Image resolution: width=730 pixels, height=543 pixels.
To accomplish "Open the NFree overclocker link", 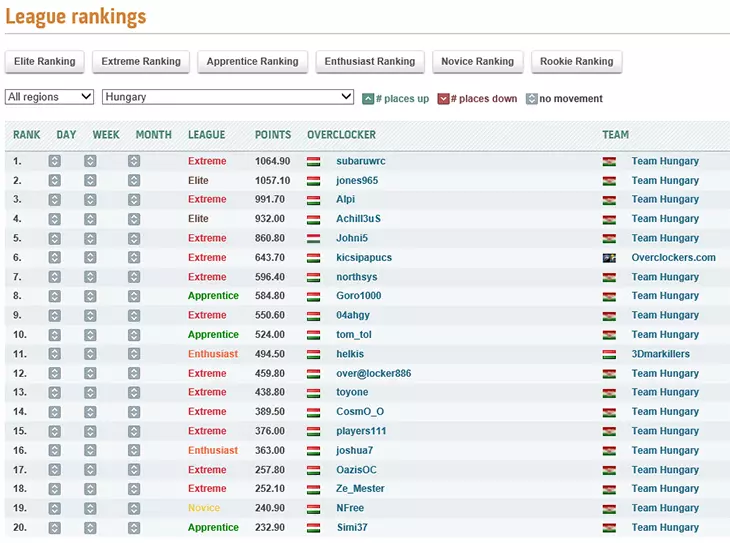I will (350, 508).
